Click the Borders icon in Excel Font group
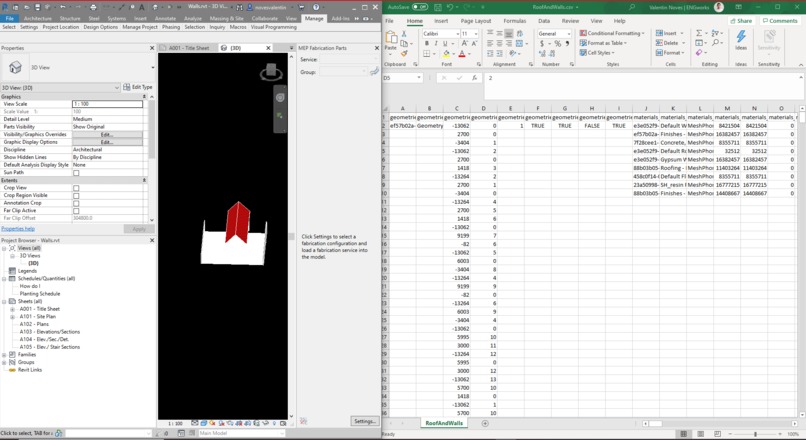The height and width of the screenshot is (440, 806). [427, 53]
